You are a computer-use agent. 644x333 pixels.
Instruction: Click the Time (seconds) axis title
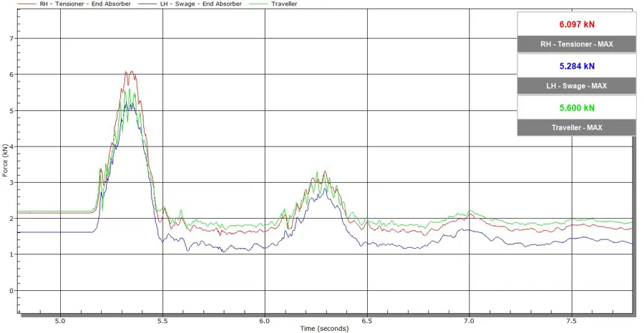(324, 328)
